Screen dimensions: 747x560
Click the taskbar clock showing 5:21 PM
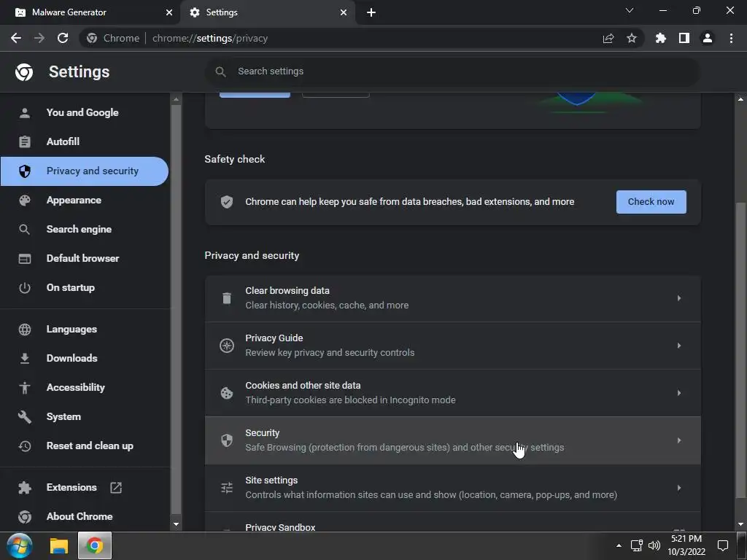pos(686,545)
